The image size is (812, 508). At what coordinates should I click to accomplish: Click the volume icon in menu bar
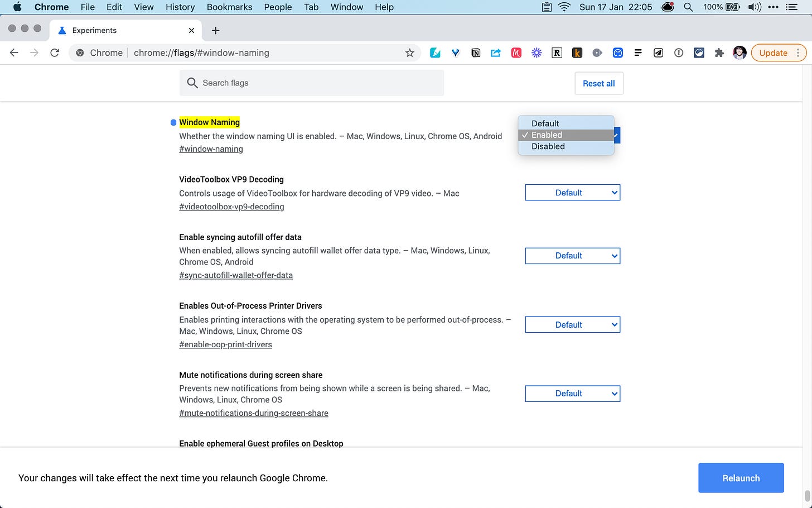click(755, 7)
